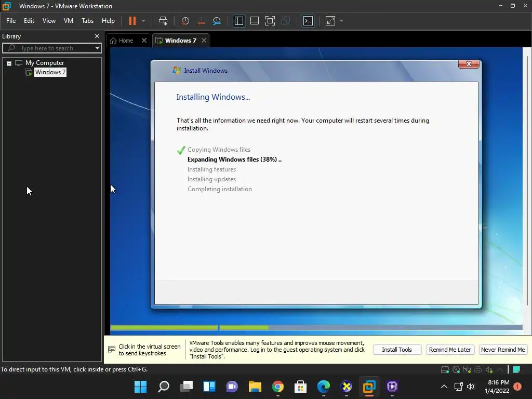Open the Windows Start menu
The width and height of the screenshot is (532, 399).
140,387
